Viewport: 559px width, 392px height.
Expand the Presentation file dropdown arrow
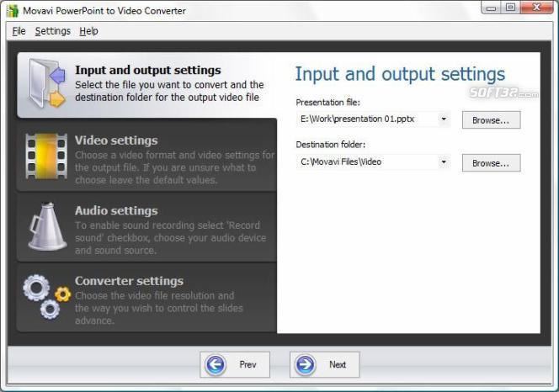click(x=444, y=119)
